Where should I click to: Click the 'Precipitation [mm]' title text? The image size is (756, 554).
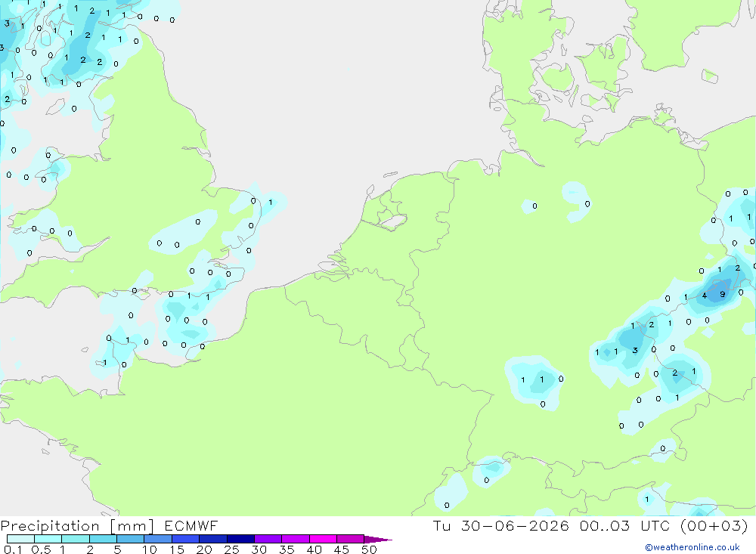coord(77,526)
